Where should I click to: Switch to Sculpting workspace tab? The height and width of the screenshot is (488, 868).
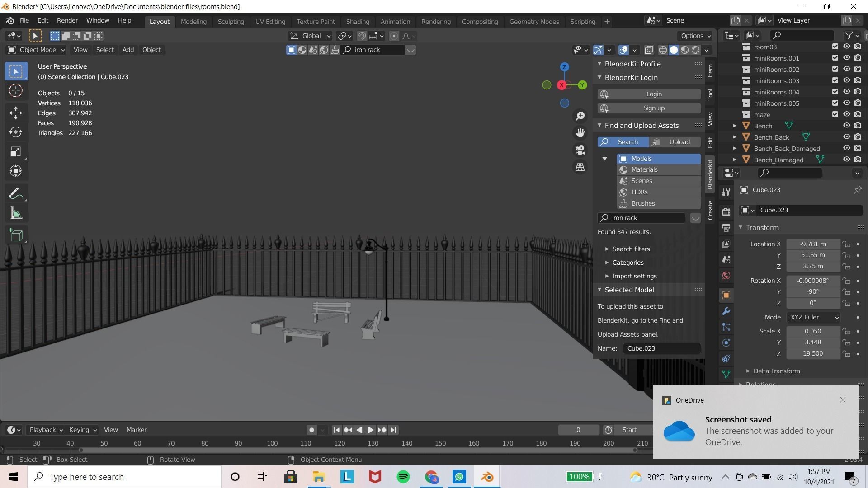[231, 22]
